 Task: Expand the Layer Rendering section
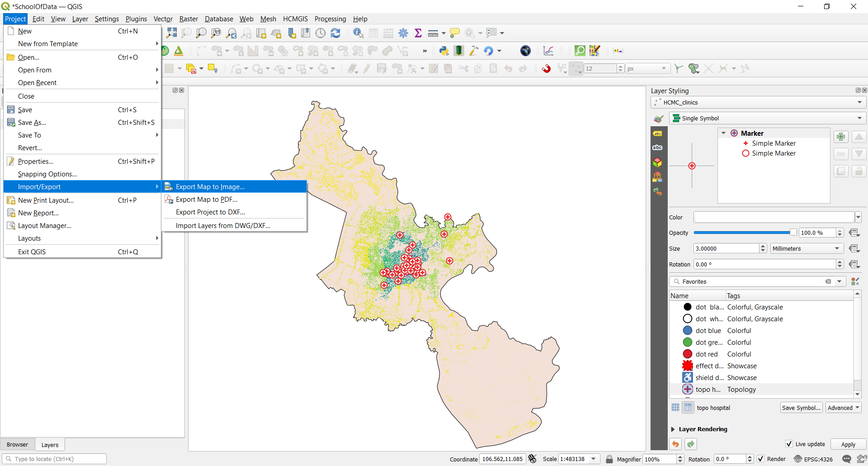click(x=673, y=429)
